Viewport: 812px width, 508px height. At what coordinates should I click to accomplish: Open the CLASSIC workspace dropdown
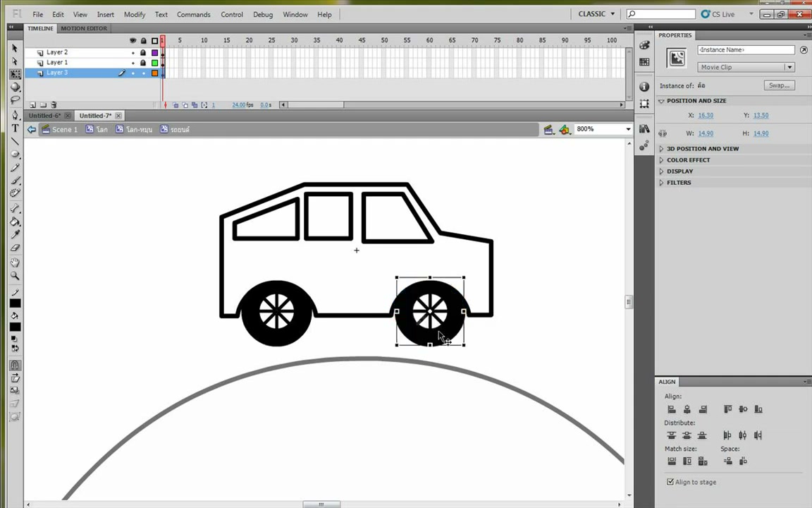[597, 14]
